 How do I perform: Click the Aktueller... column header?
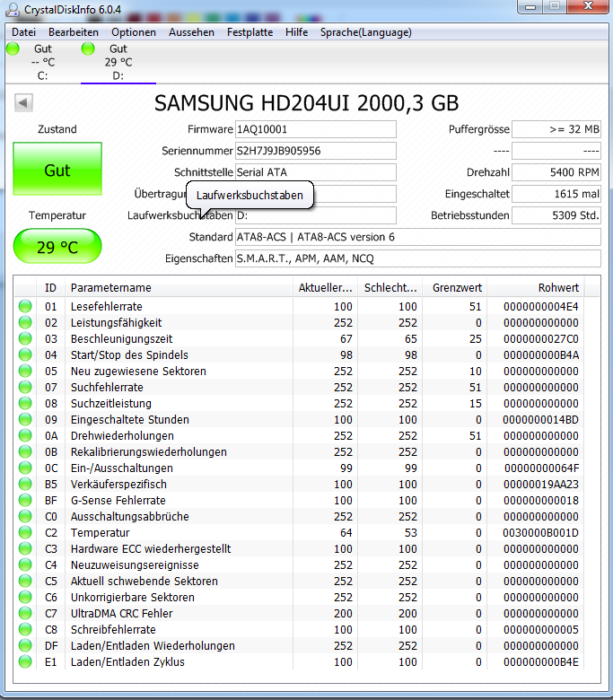click(x=326, y=288)
